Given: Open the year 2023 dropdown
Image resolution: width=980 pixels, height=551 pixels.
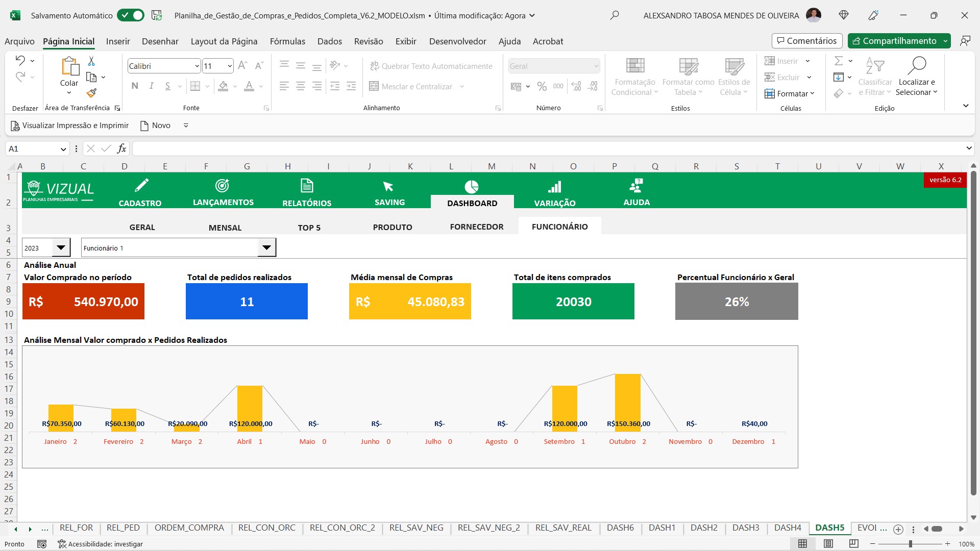Looking at the screenshot, I should (x=61, y=248).
